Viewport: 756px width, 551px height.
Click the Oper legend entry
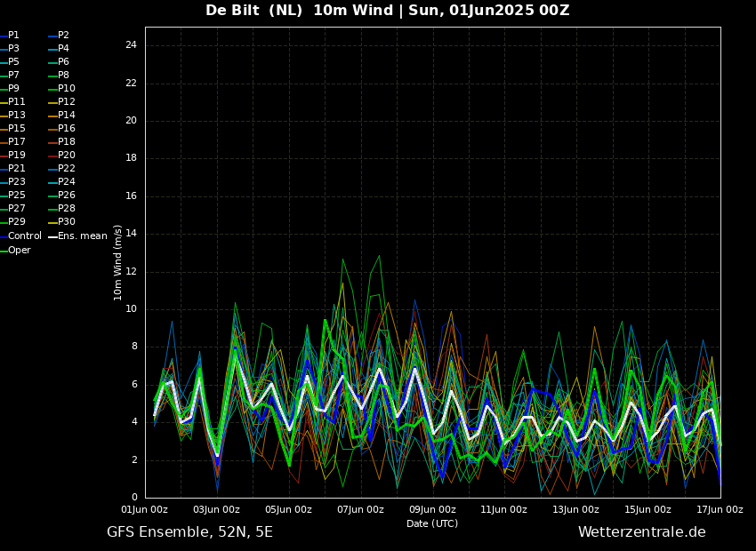19,251
